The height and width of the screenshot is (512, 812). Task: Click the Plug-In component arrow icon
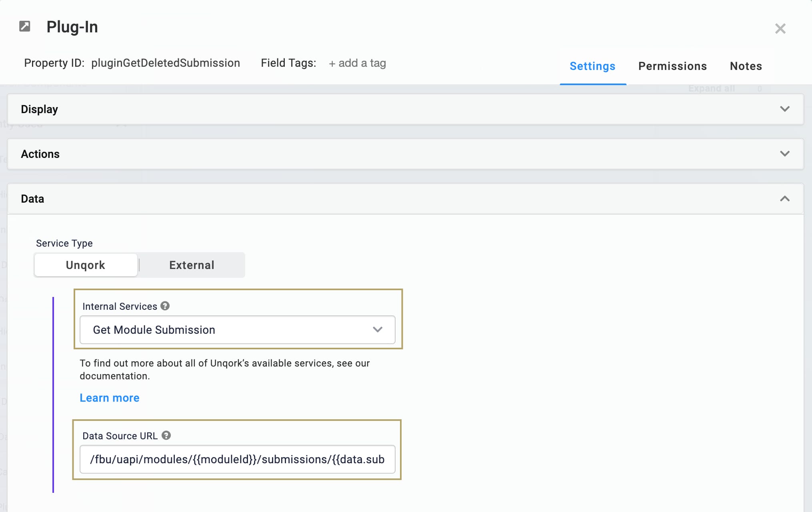[25, 26]
